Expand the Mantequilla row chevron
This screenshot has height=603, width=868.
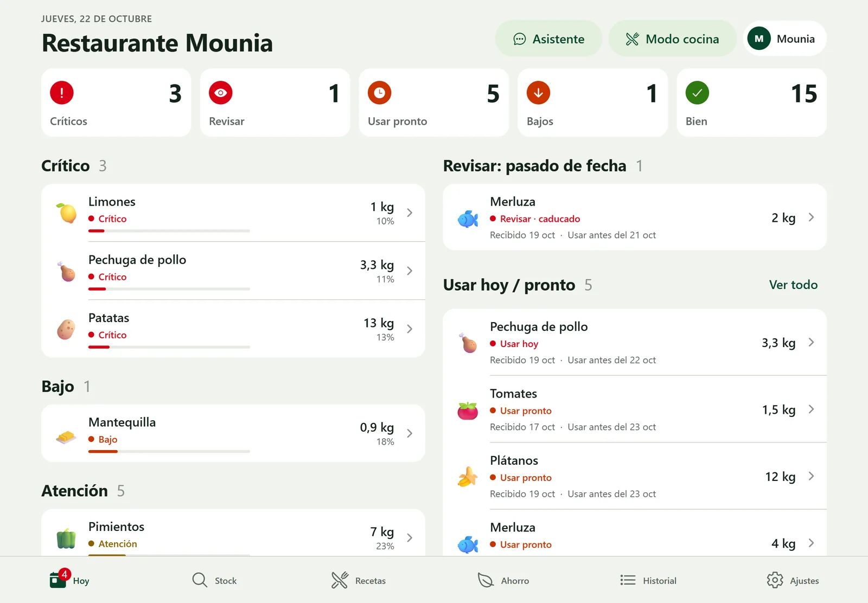(x=410, y=433)
